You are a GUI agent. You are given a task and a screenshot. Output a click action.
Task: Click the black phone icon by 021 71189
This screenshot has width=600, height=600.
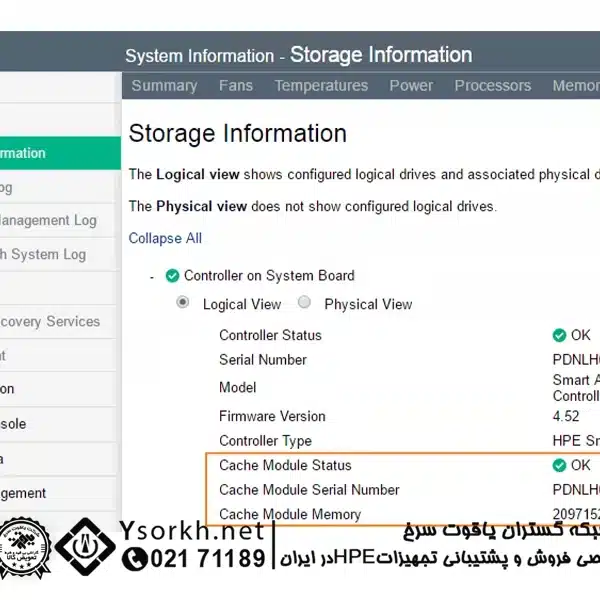tap(134, 558)
